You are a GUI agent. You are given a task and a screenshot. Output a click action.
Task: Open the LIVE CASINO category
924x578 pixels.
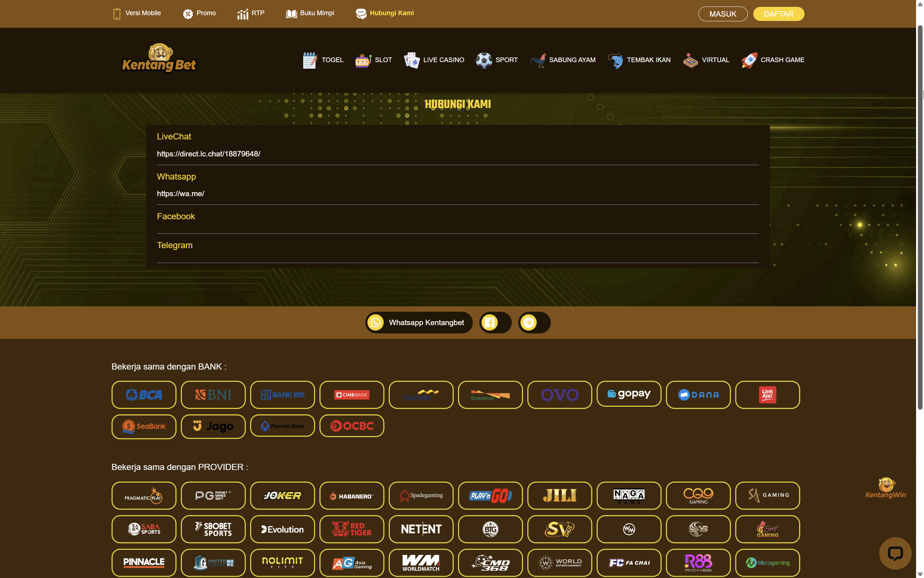tap(434, 60)
